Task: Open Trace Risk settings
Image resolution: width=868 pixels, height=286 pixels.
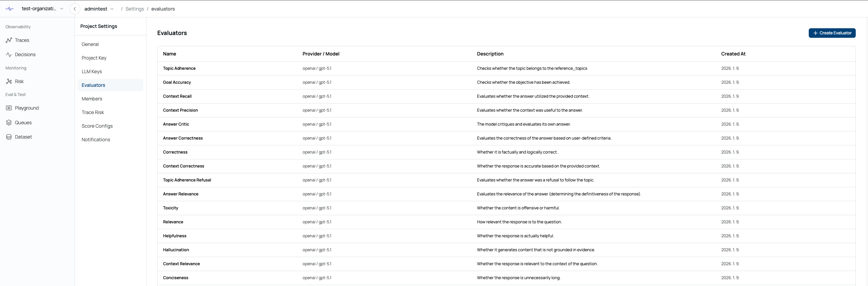Action: tap(93, 112)
